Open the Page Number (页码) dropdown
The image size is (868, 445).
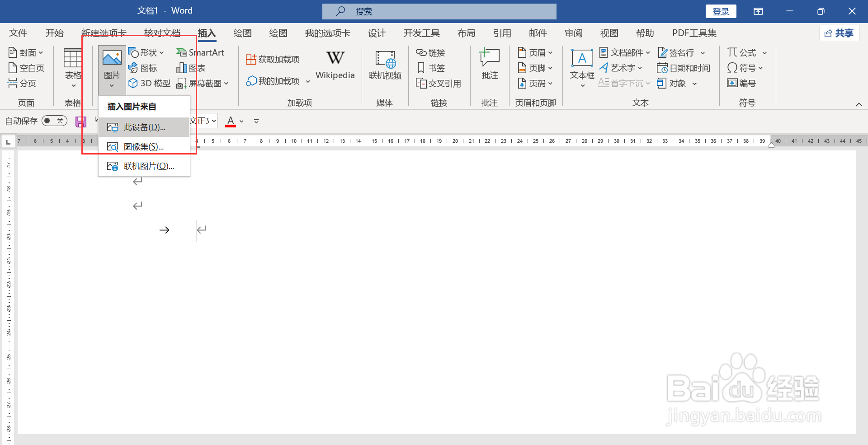point(535,84)
